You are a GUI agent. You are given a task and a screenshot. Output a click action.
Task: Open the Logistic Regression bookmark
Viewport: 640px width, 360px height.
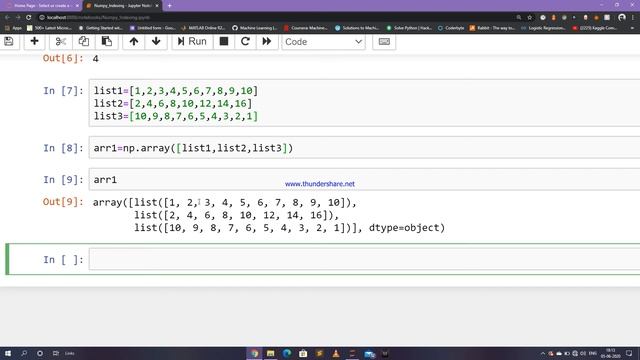tap(543, 28)
